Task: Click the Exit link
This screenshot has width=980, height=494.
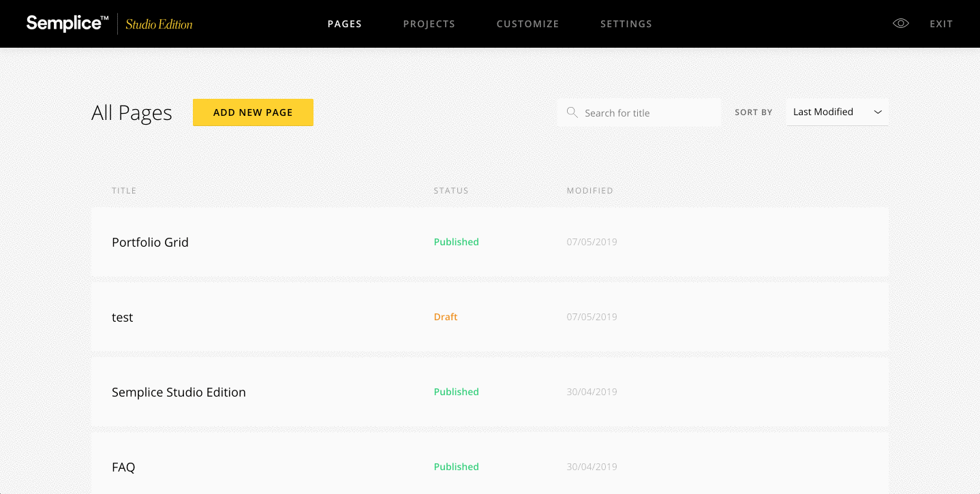Action: click(x=941, y=24)
